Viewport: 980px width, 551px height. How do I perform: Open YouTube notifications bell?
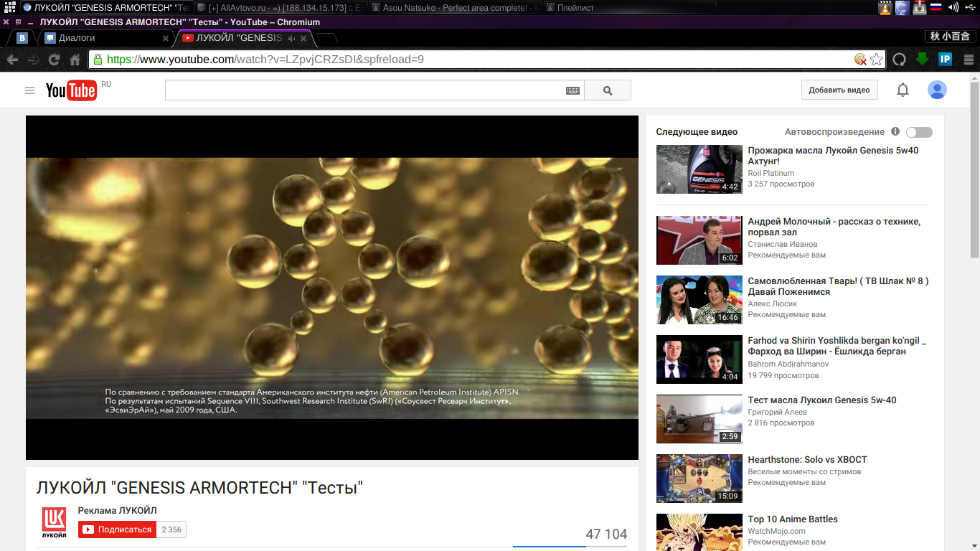pyautogui.click(x=903, y=90)
